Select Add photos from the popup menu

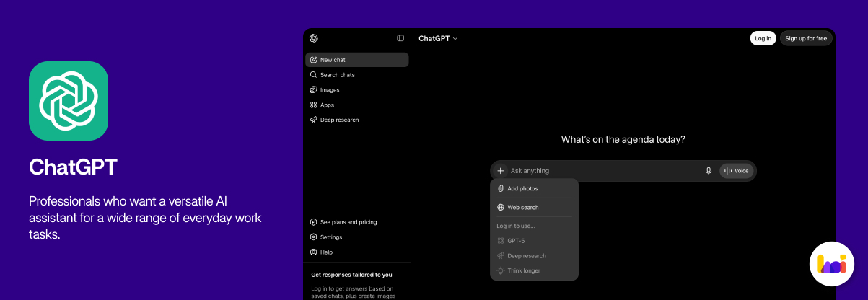(x=534, y=189)
